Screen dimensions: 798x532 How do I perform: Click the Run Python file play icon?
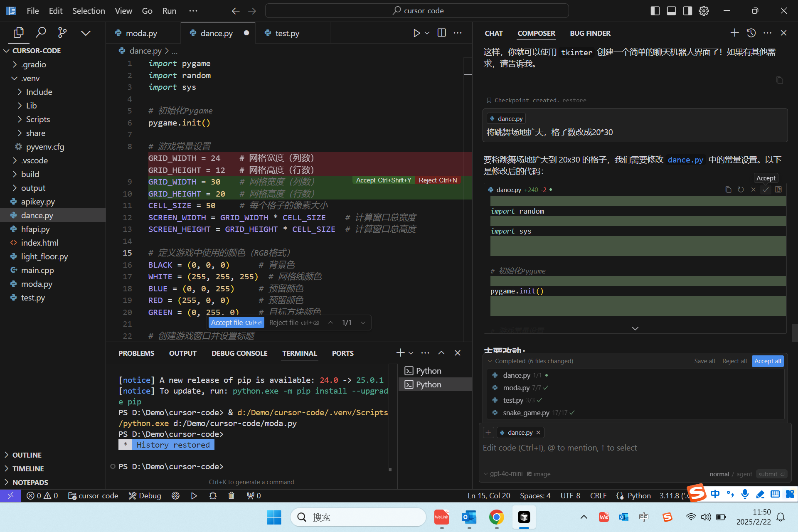[416, 33]
